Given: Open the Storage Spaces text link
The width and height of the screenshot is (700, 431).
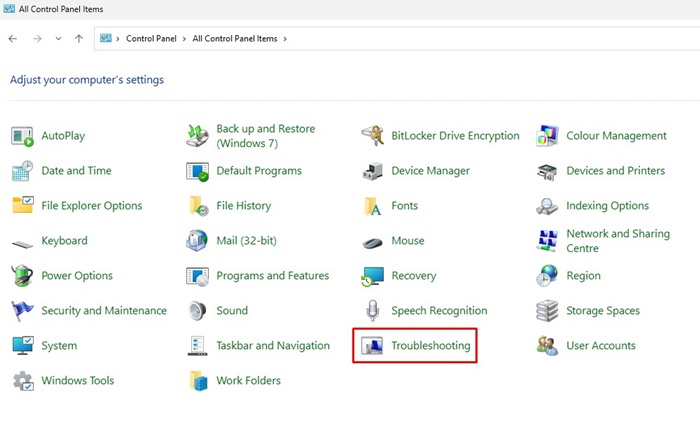Looking at the screenshot, I should tap(603, 311).
